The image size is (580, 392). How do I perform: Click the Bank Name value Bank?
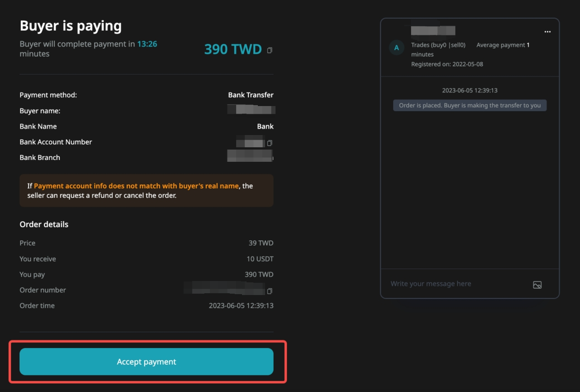[x=265, y=126]
